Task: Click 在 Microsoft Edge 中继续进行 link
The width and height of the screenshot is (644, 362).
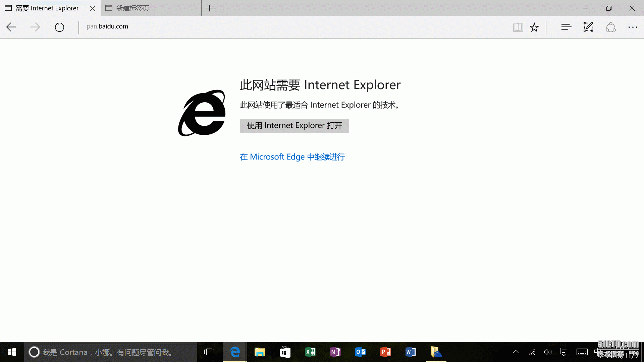Action: [x=292, y=157]
